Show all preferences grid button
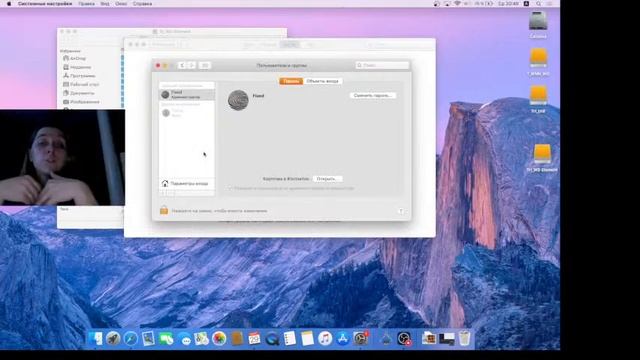The image size is (640, 360). click(x=205, y=65)
